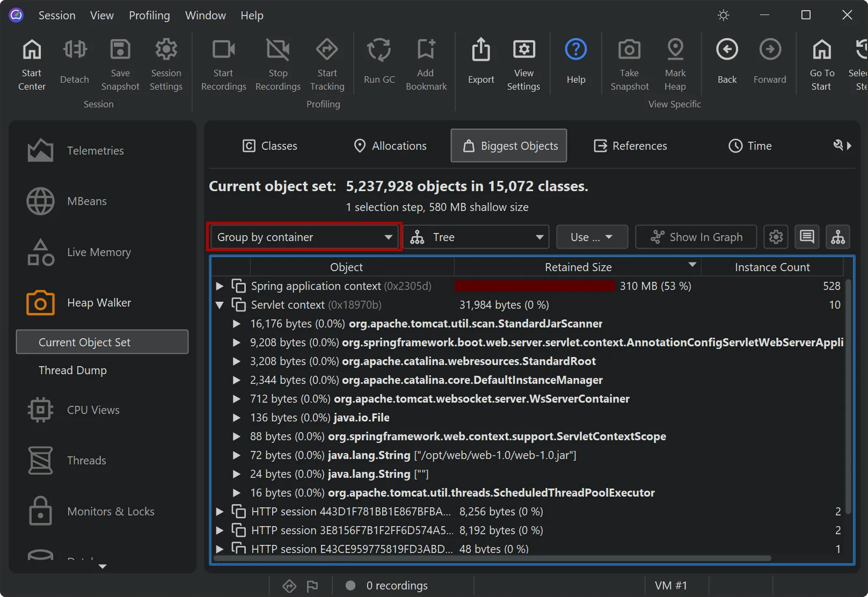Collapse the Servlet context row

pos(220,305)
